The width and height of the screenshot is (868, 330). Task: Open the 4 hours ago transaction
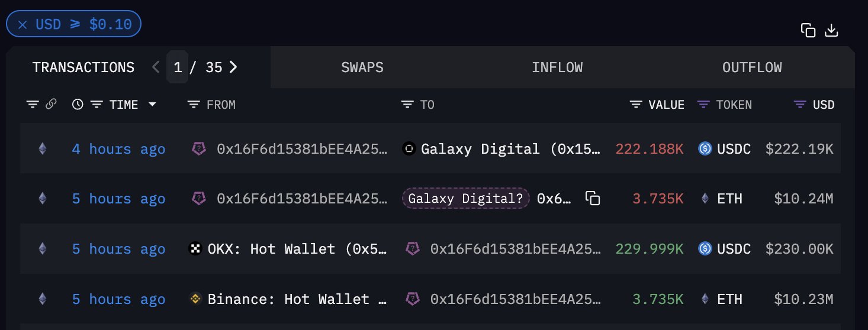(118, 149)
